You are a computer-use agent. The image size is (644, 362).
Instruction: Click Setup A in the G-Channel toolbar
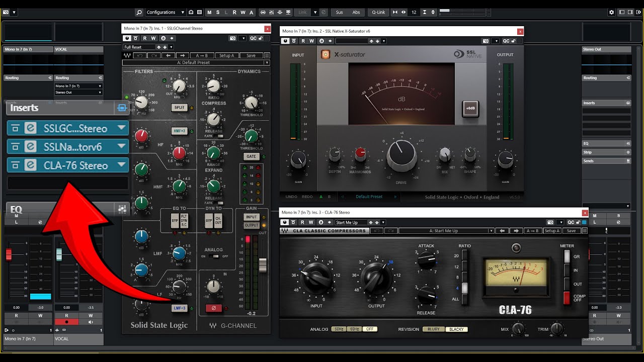227,55
